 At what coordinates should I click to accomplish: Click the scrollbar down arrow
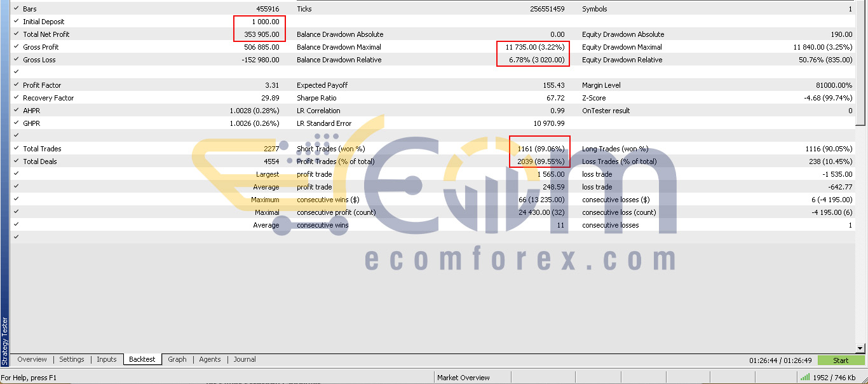(860, 348)
